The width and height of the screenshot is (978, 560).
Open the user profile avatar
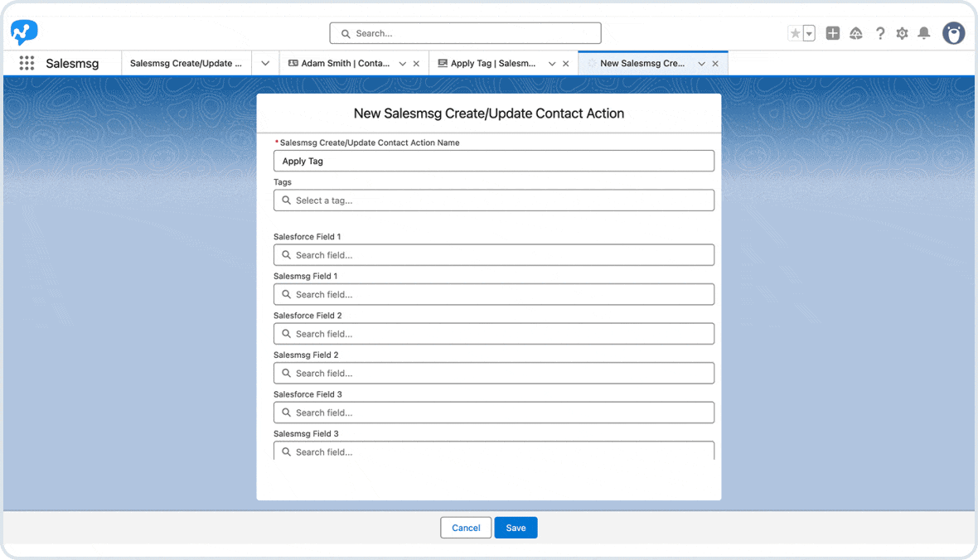[953, 33]
